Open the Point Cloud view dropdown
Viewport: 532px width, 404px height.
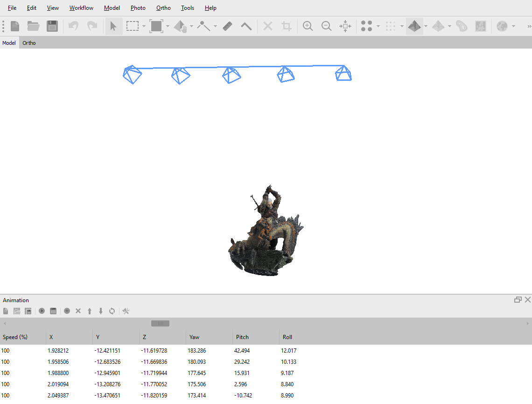pyautogui.click(x=378, y=26)
